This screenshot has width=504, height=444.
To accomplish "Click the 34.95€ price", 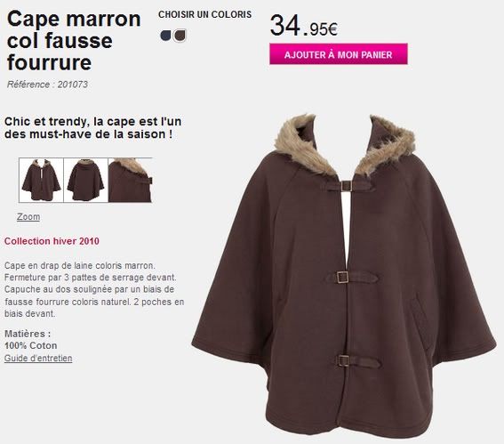I will pyautogui.click(x=304, y=27).
